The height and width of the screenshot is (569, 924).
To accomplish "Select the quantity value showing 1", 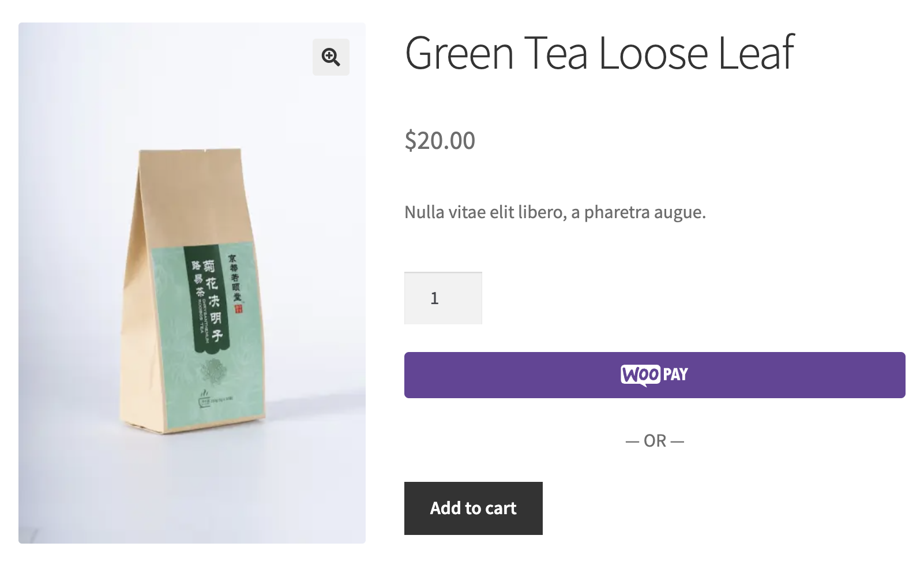I will tap(435, 298).
